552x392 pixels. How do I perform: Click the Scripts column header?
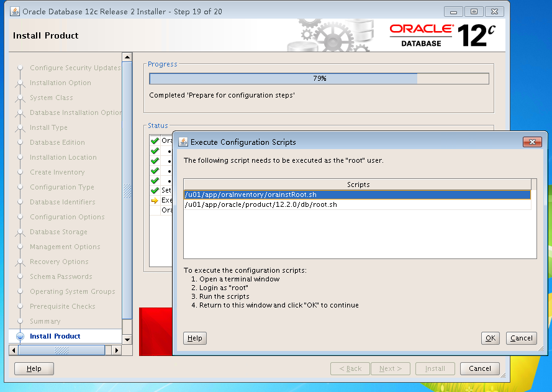pyautogui.click(x=358, y=185)
